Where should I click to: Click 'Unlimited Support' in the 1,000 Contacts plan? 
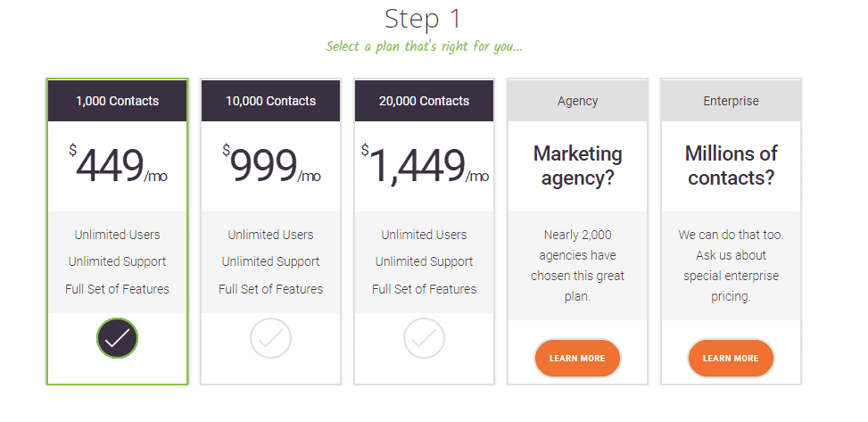[x=118, y=261]
